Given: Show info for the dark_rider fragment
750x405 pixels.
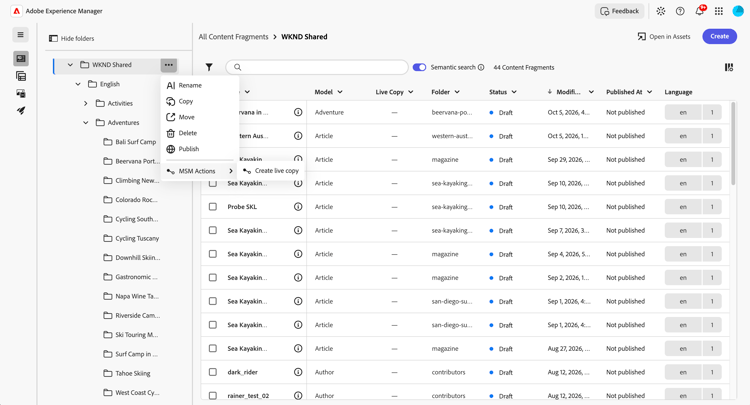Looking at the screenshot, I should [x=298, y=372].
